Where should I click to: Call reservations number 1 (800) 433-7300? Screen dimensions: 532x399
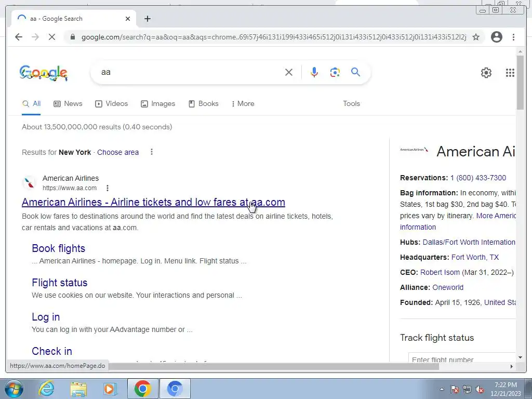click(478, 178)
